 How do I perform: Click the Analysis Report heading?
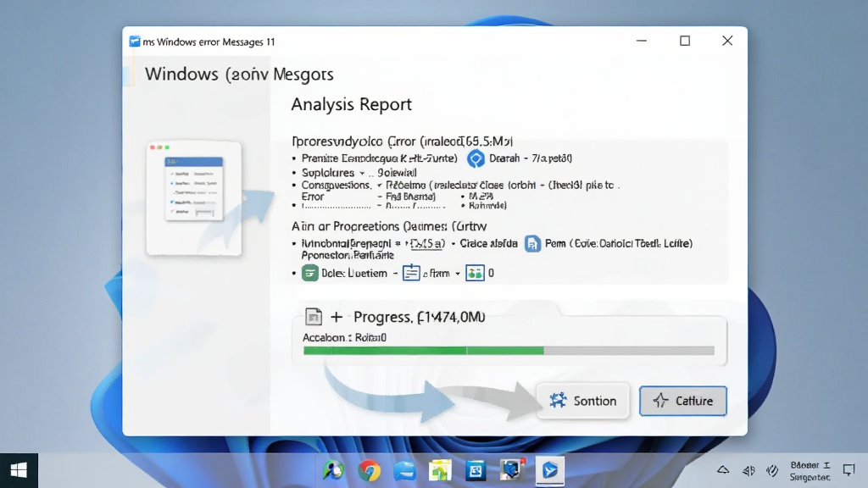pyautogui.click(x=352, y=104)
